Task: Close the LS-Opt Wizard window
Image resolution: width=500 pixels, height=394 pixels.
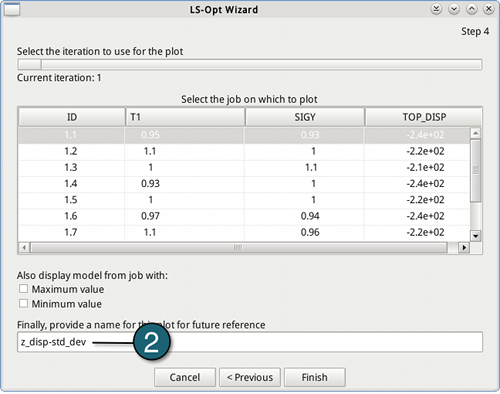Action: pyautogui.click(x=489, y=9)
